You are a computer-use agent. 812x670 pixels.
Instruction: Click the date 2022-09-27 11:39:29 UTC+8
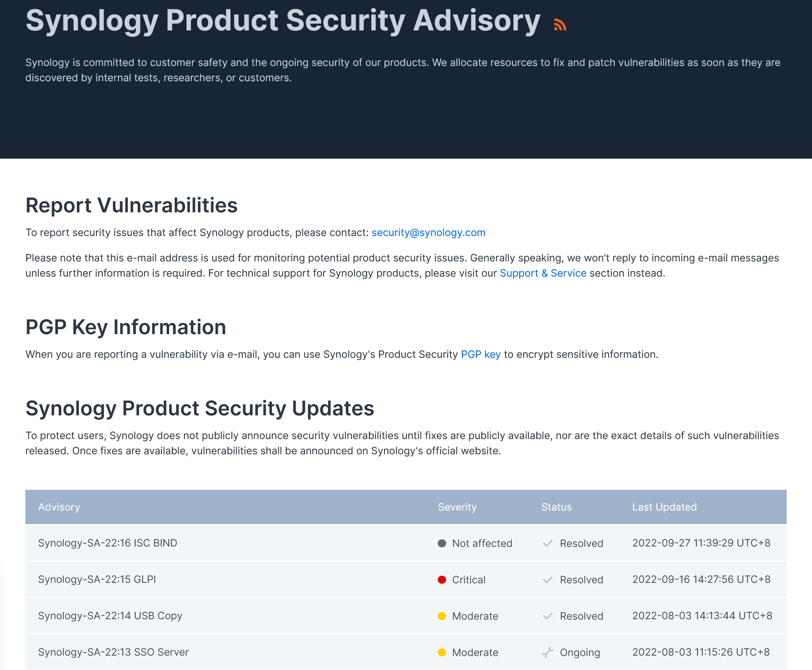[701, 543]
